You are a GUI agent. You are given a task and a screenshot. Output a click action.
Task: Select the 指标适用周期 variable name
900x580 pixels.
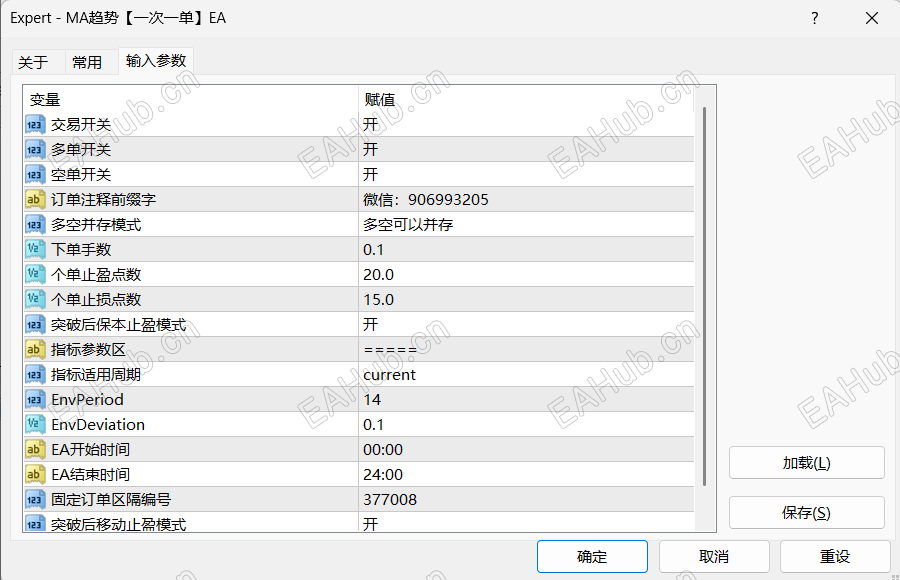pyautogui.click(x=96, y=374)
